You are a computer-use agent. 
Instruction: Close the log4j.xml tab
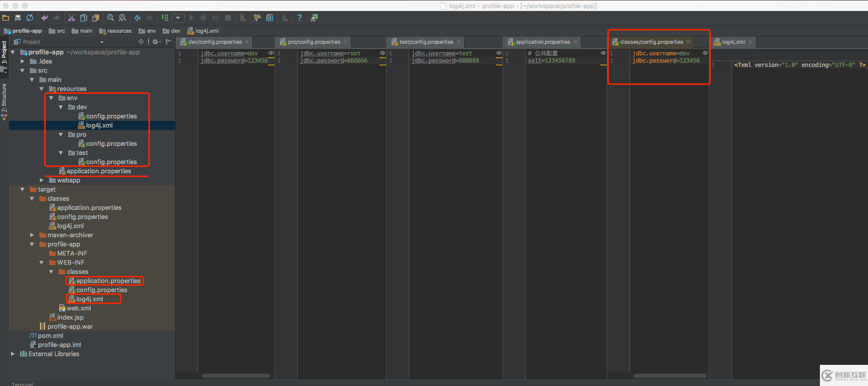(750, 42)
